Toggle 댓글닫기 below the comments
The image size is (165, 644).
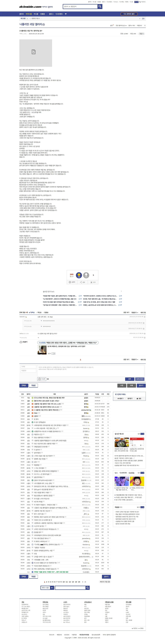pyautogui.click(x=135, y=360)
